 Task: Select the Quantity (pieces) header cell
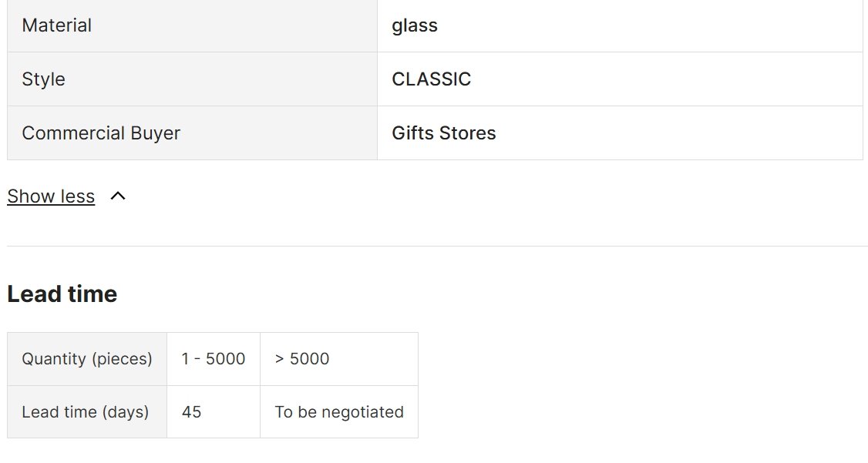coord(87,359)
